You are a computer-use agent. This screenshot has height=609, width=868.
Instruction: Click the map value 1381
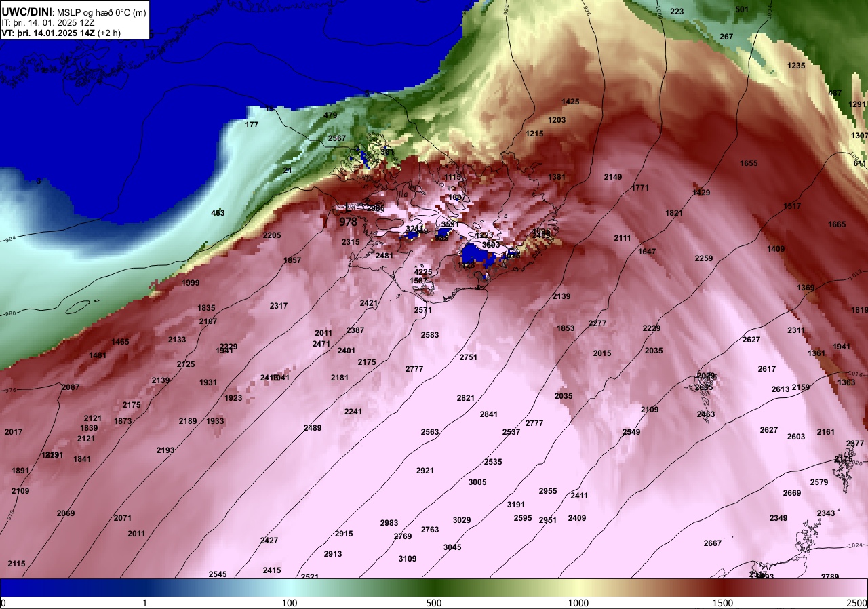click(557, 177)
